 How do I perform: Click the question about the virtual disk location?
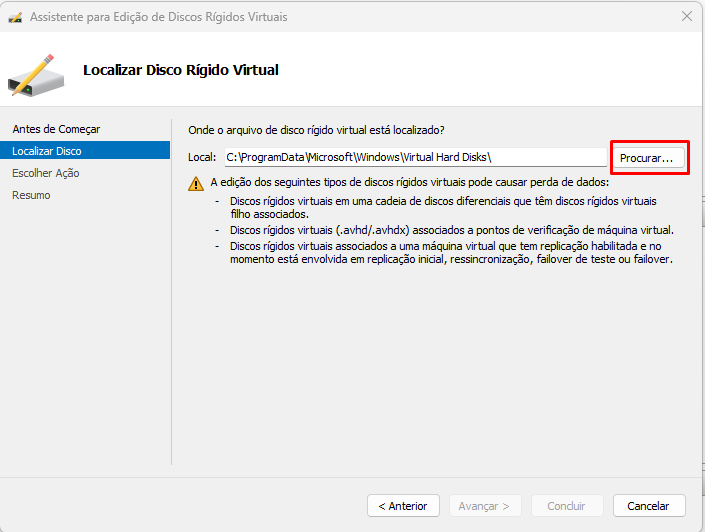[317, 130]
